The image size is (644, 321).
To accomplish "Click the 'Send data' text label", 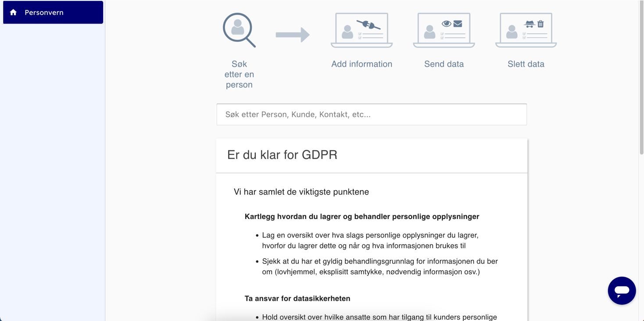I will click(444, 64).
